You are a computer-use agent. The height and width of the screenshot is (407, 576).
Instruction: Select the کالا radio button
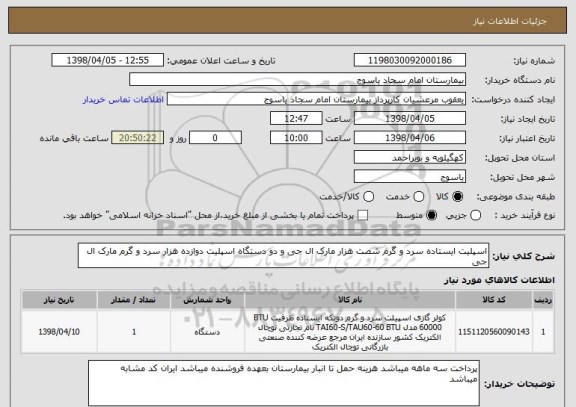[457, 197]
